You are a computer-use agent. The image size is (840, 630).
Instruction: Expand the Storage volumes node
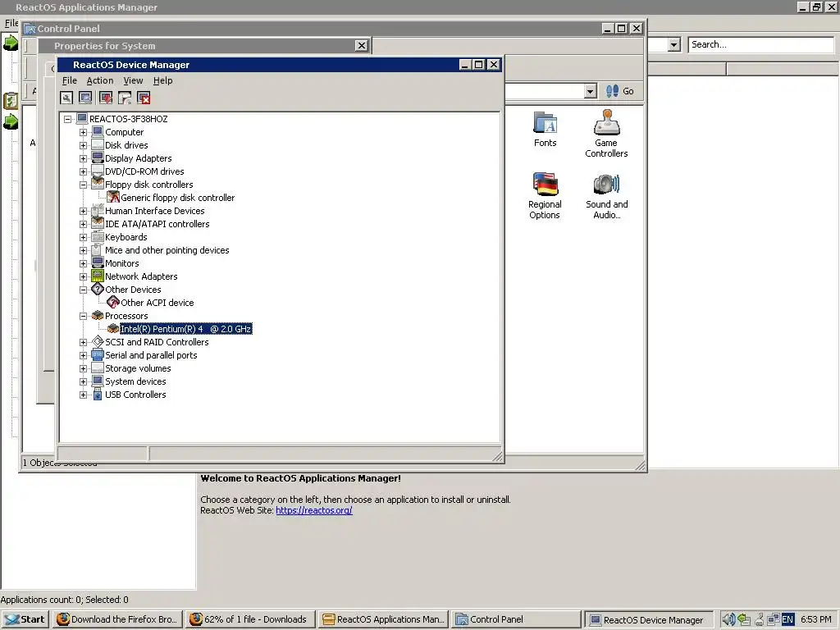tap(83, 368)
